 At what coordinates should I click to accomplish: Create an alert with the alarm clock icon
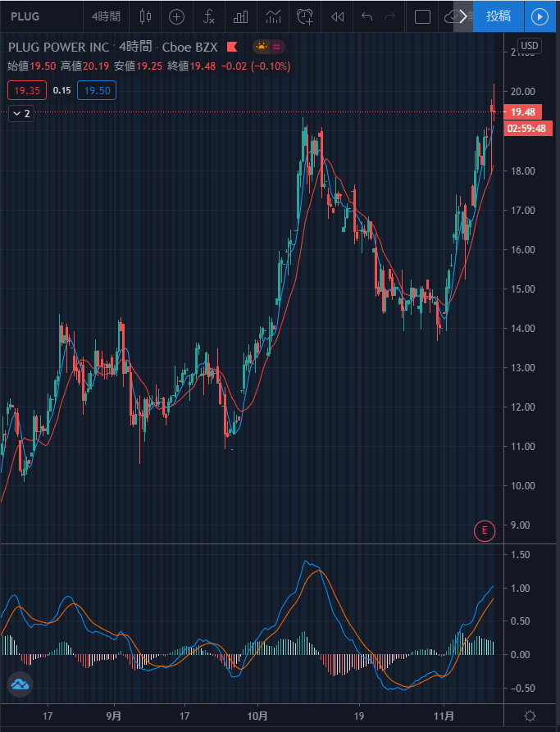305,17
